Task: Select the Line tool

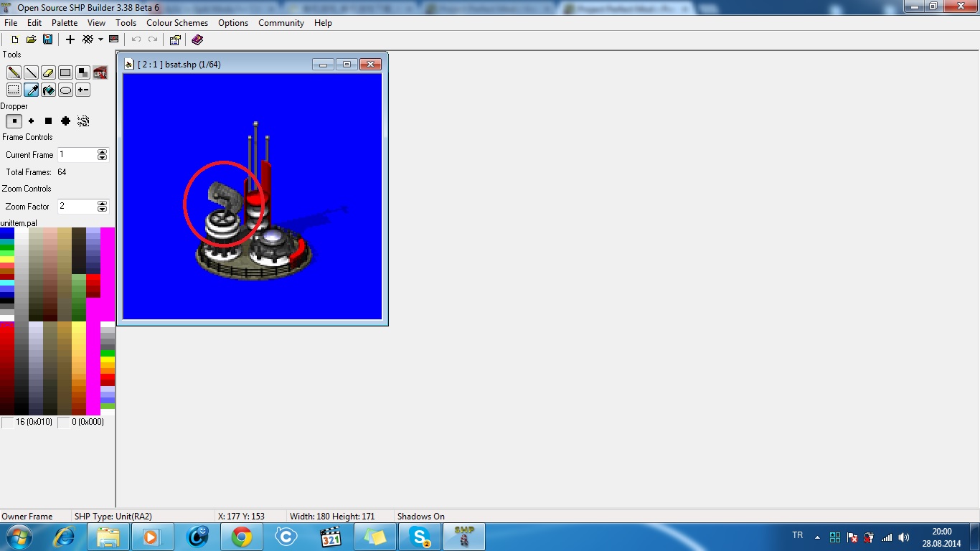Action: (31, 72)
